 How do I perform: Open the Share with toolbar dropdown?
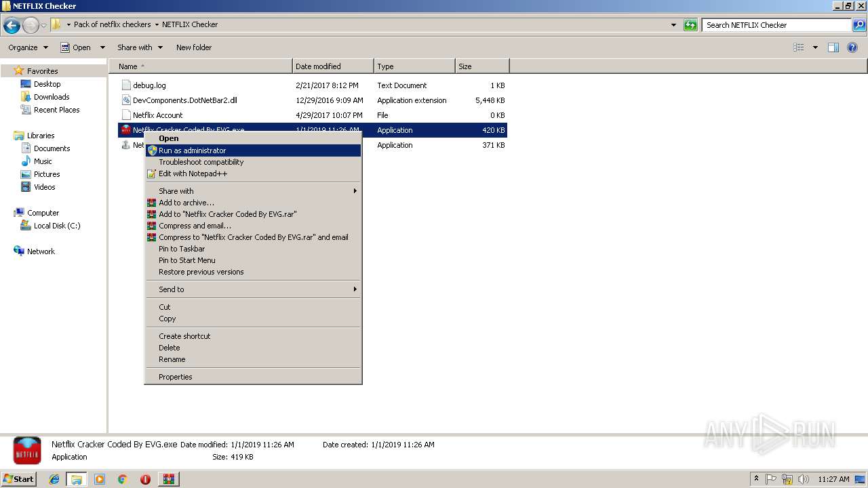[140, 47]
